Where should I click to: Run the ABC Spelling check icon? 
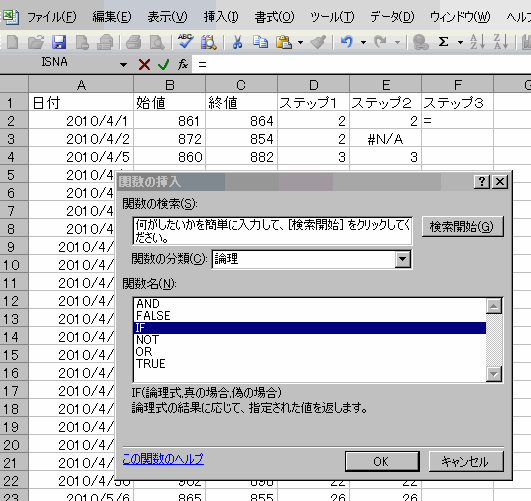pos(186,42)
